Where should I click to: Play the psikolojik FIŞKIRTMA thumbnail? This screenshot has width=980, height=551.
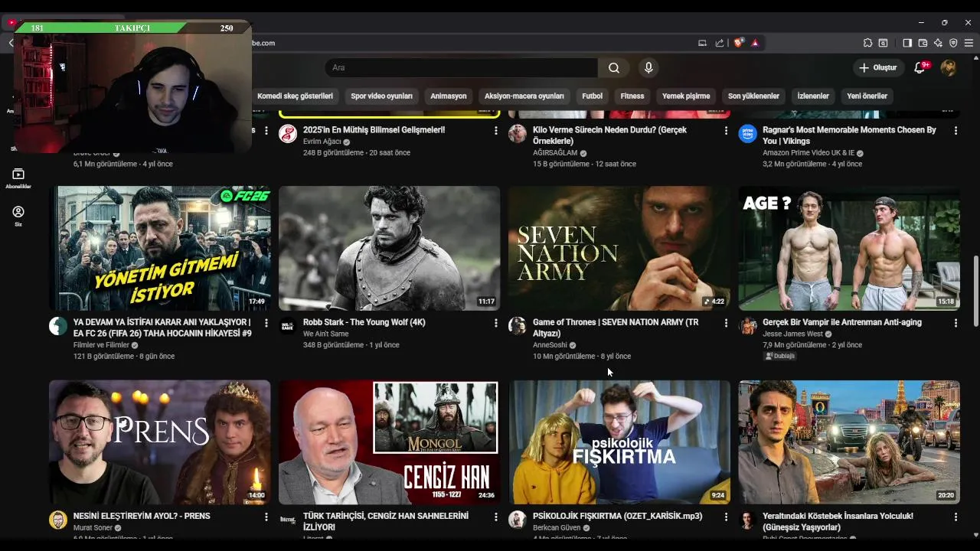coord(619,442)
